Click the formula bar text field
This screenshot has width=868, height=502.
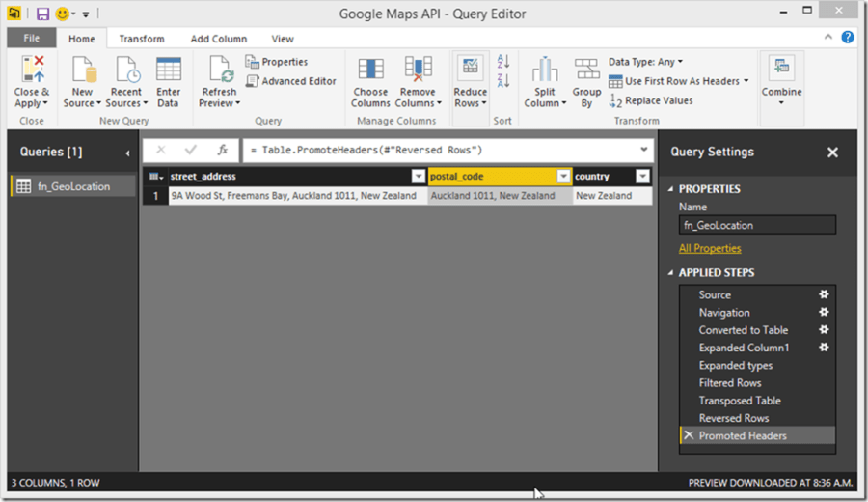(440, 150)
